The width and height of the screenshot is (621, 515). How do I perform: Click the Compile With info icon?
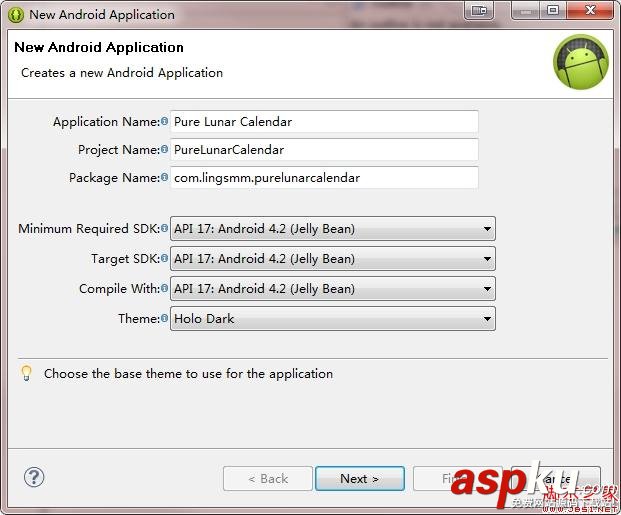tap(164, 288)
